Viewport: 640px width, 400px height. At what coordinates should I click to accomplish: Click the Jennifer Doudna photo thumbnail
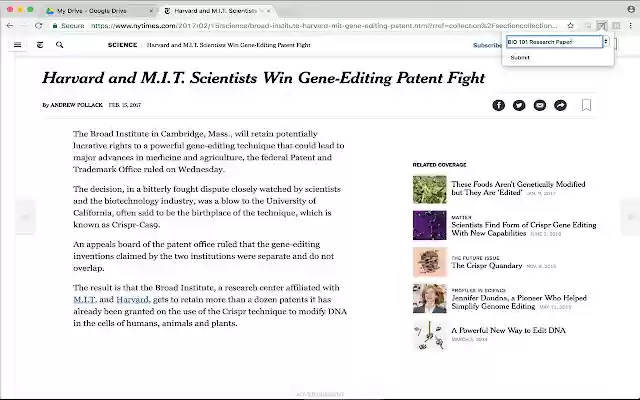click(429, 298)
